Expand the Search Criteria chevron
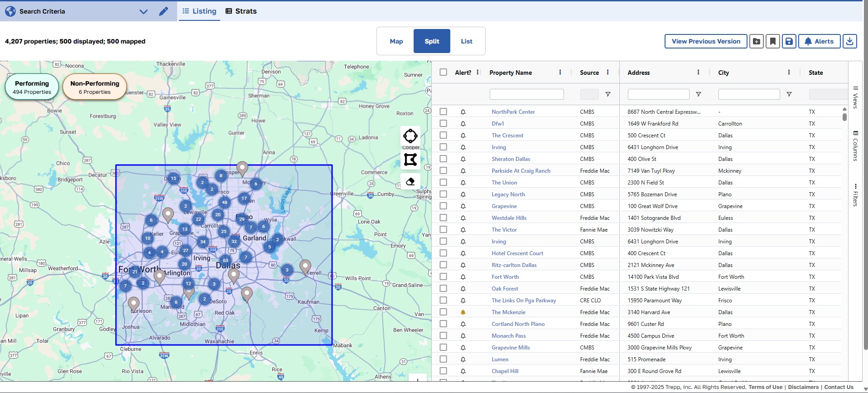 point(144,11)
